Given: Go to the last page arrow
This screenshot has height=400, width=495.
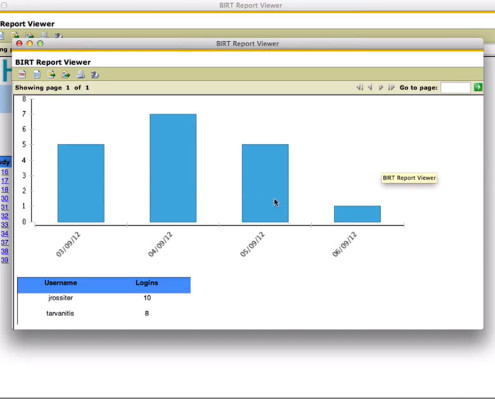Looking at the screenshot, I should (391, 87).
